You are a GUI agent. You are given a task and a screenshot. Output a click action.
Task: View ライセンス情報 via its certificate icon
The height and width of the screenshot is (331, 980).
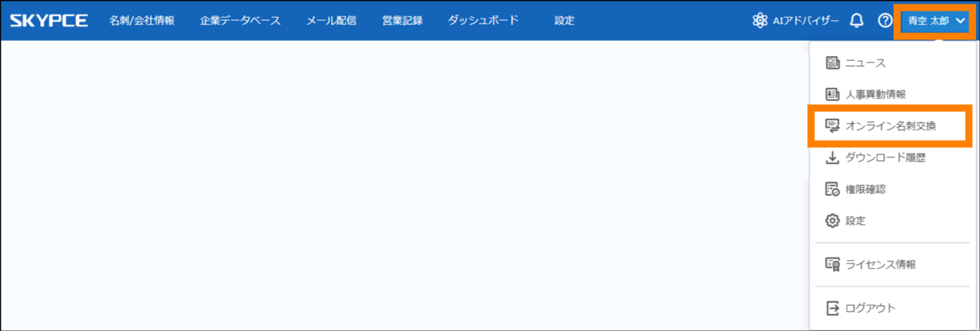[x=832, y=264]
